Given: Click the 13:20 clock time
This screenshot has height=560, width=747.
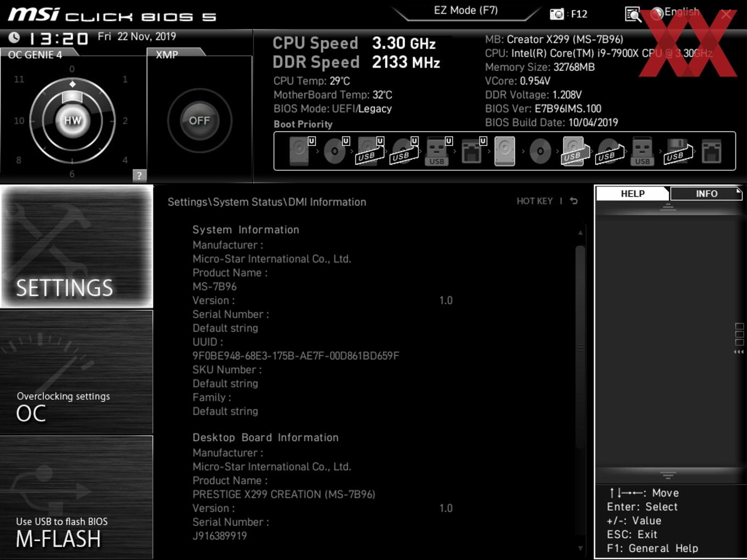Looking at the screenshot, I should point(58,38).
